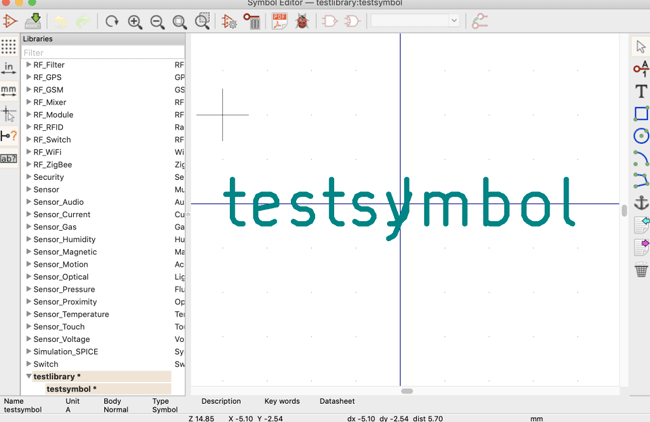Choose the Add Pin tool

641,69
